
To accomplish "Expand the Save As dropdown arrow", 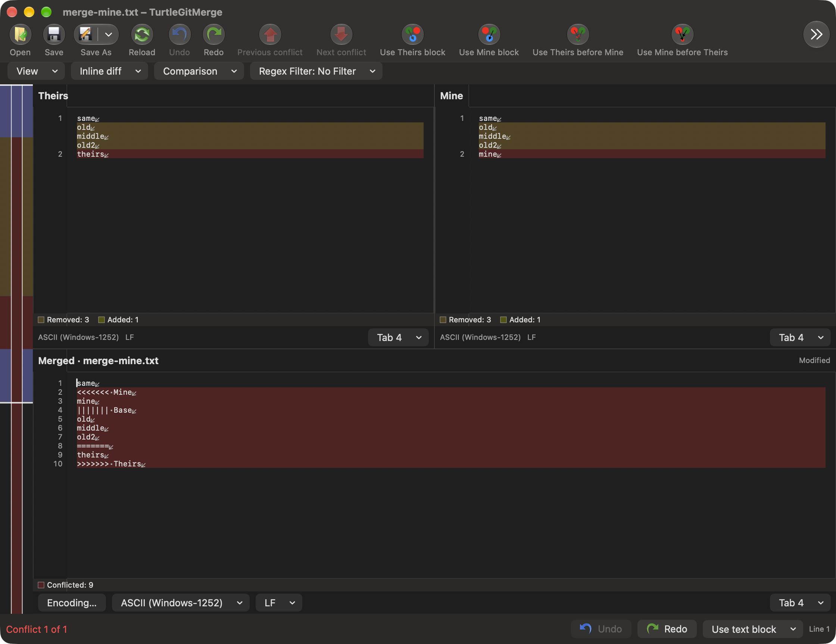I will point(109,34).
